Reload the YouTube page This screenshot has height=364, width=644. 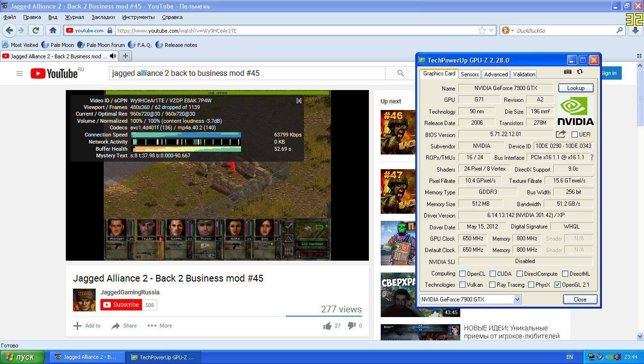coord(36,30)
